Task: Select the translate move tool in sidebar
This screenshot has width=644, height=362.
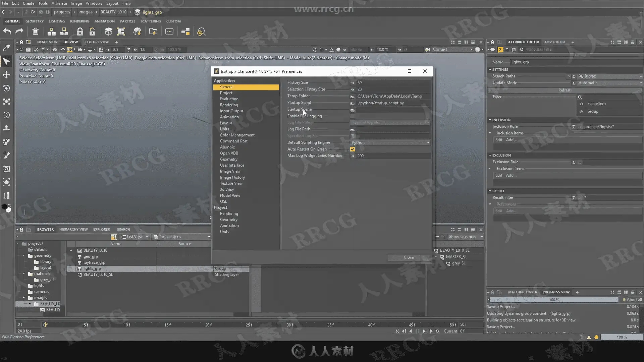Action: click(x=6, y=74)
